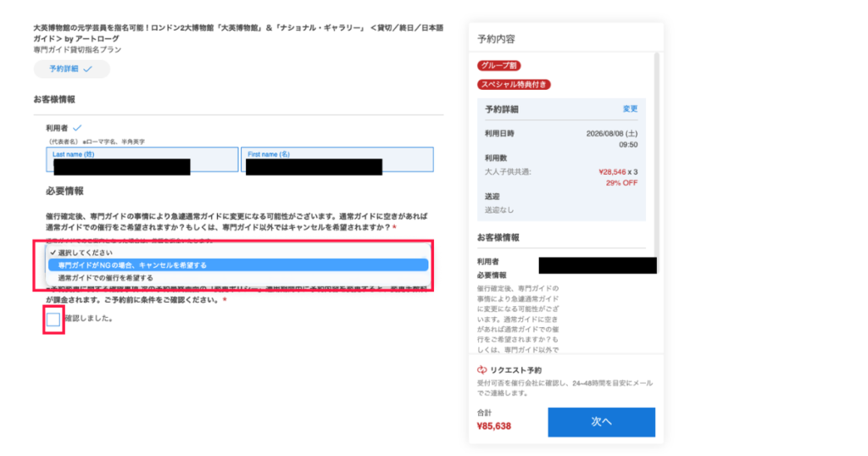Select the 選択してください placeholder option
The height and width of the screenshot is (456, 868).
pyautogui.click(x=238, y=253)
